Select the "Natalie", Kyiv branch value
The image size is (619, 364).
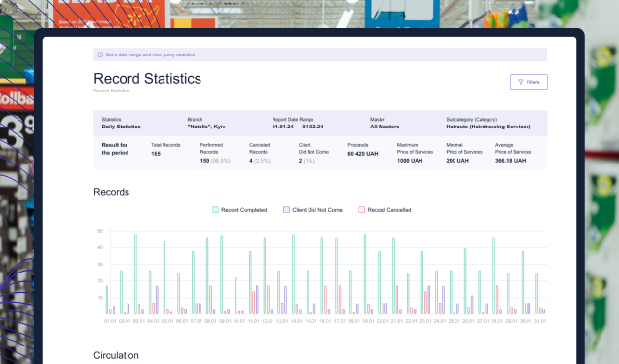[206, 127]
